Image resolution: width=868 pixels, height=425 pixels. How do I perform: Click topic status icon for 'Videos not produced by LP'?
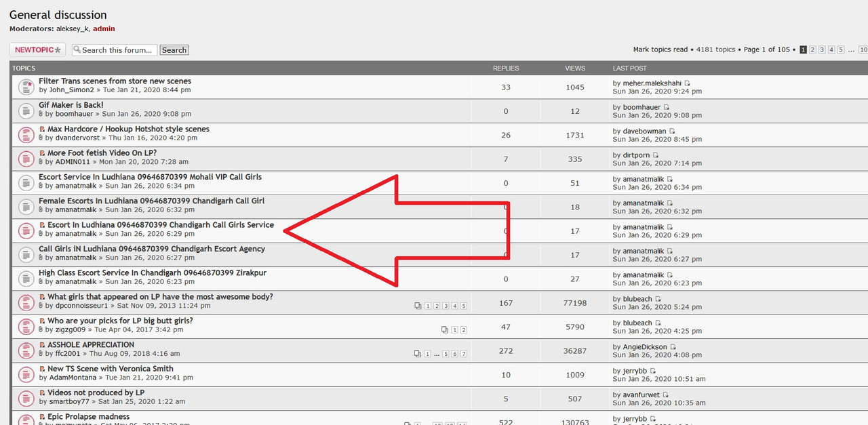[x=26, y=397]
